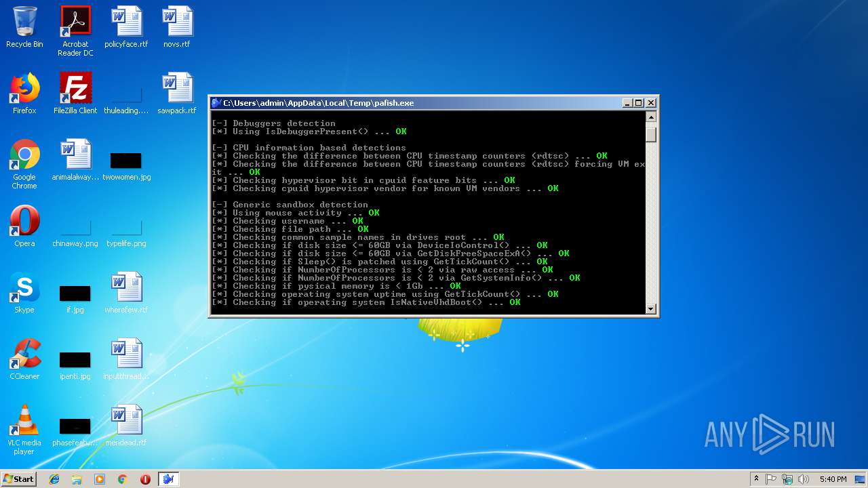Open Skype desktop shortcut
Image resolution: width=868 pixels, height=488 pixels.
click(24, 293)
